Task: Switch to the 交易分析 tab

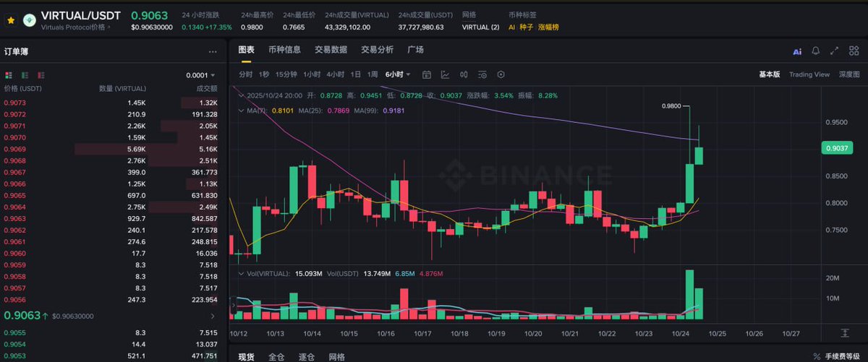Action: pos(377,50)
